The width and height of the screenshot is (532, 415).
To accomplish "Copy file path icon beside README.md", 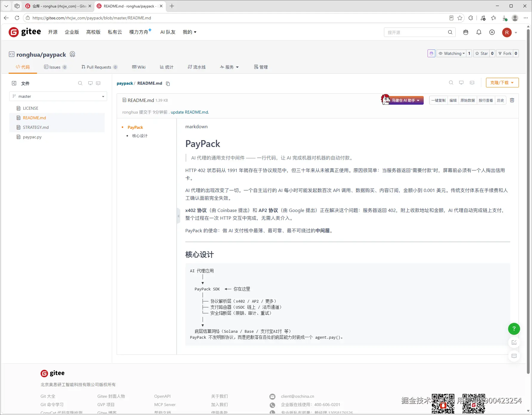I will [x=168, y=83].
